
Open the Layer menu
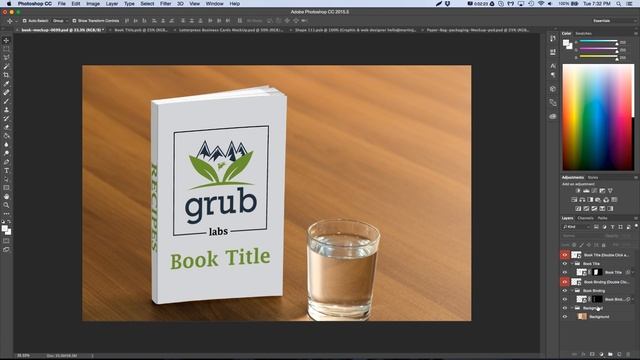(x=111, y=4)
